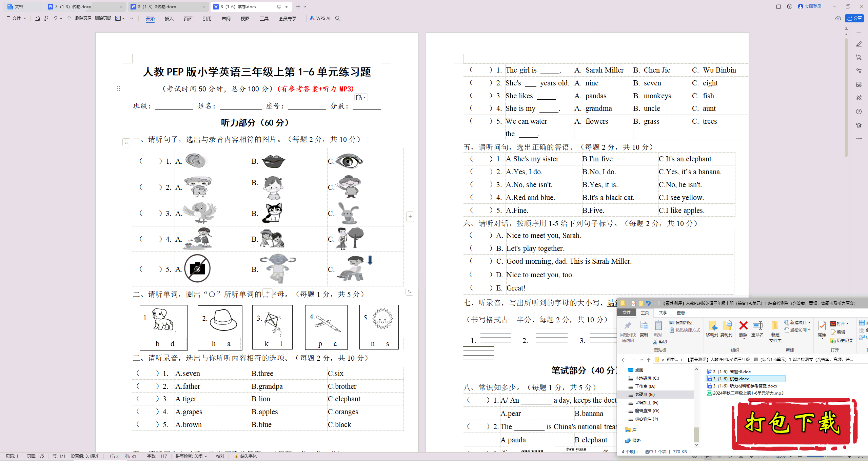Open the settings sliders icon in right sidebar
Viewport: 868px width, 461px height.
click(x=859, y=71)
